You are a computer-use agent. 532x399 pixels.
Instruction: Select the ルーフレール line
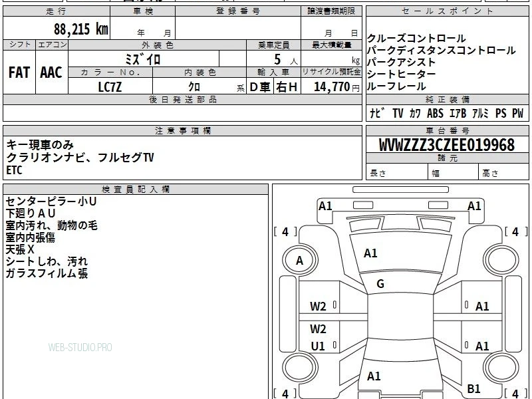pyautogui.click(x=396, y=86)
